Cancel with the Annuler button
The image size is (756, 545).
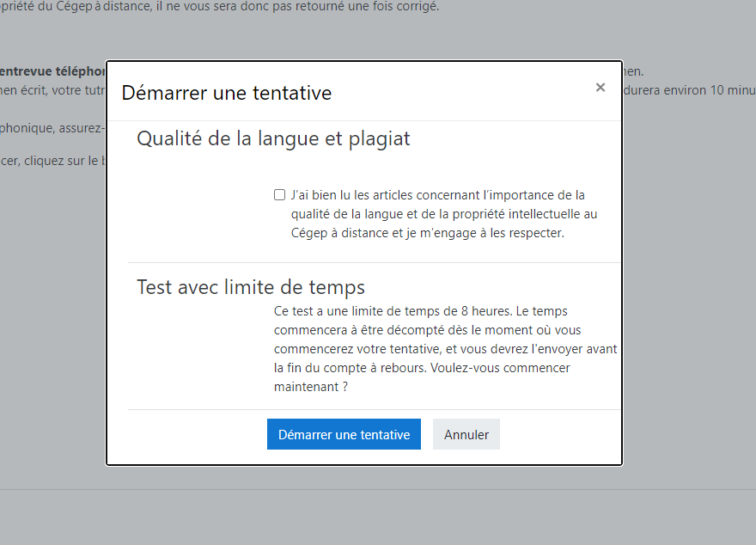[466, 435]
